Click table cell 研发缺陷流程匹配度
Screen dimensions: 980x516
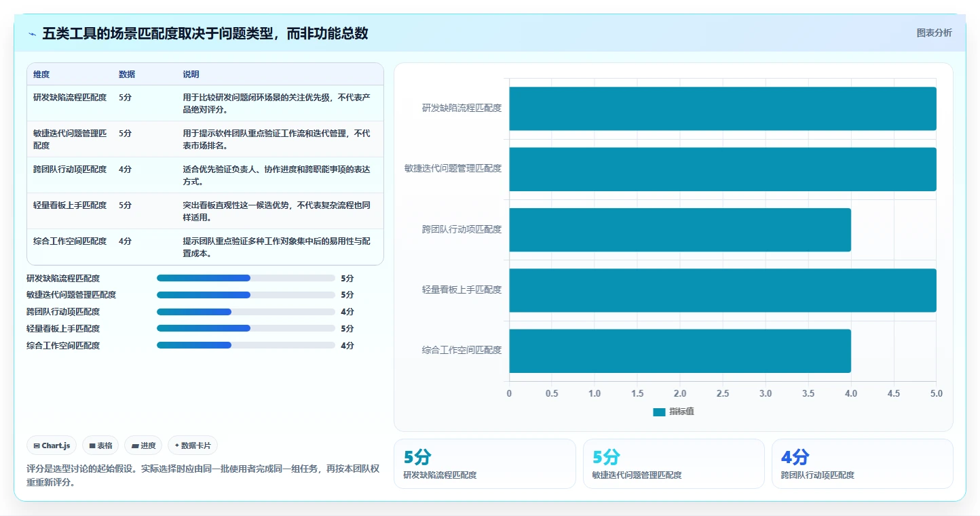pyautogui.click(x=70, y=98)
